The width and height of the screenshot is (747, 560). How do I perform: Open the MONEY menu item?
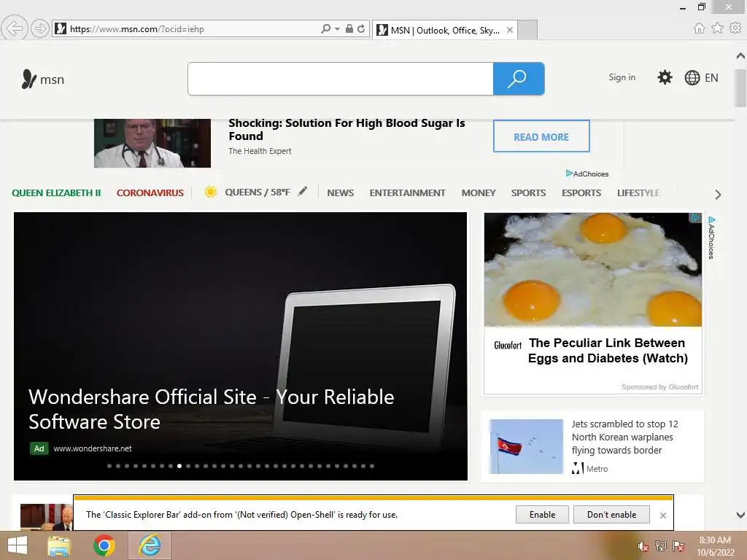[479, 192]
